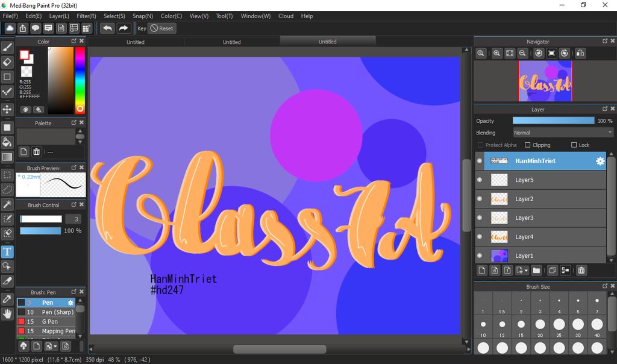Viewport: 617px width, 364px height.
Task: Click Zoom Out in Navigator
Action: [x=522, y=53]
